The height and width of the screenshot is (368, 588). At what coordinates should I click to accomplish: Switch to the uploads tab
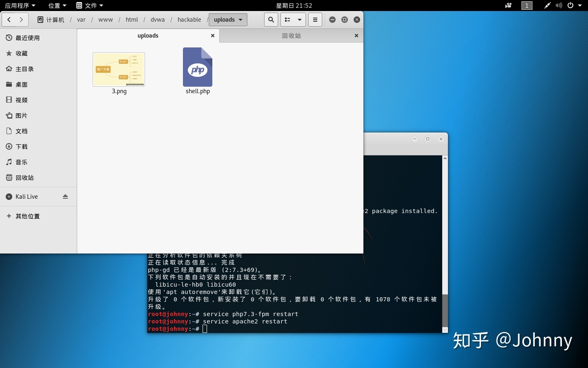tap(148, 36)
